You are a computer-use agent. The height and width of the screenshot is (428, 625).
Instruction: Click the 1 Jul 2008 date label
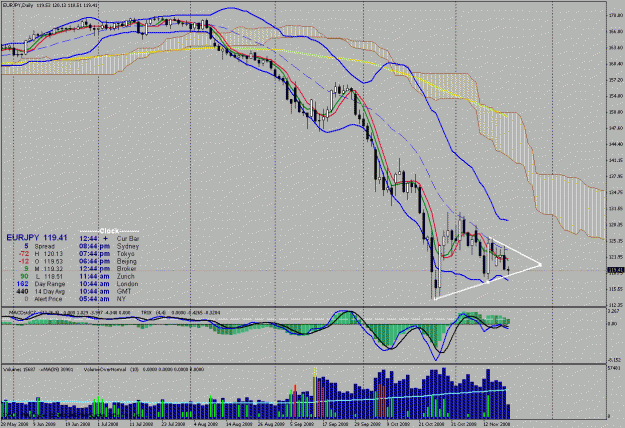click(108, 424)
